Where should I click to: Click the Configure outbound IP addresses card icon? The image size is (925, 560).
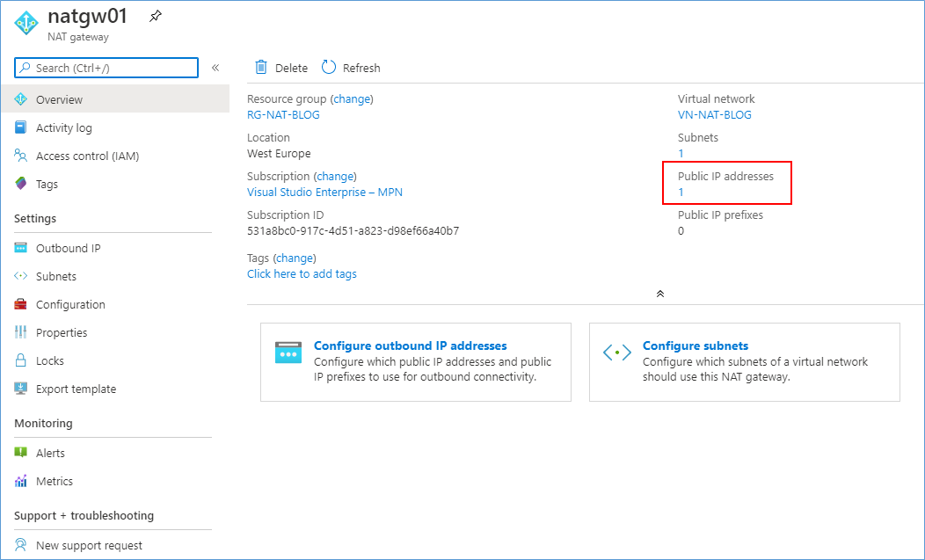click(x=288, y=353)
